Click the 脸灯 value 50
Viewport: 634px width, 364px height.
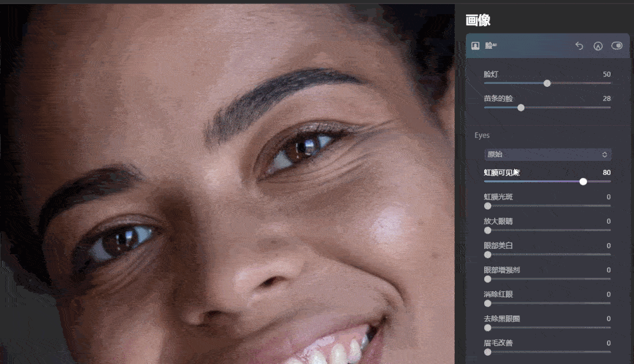(606, 75)
